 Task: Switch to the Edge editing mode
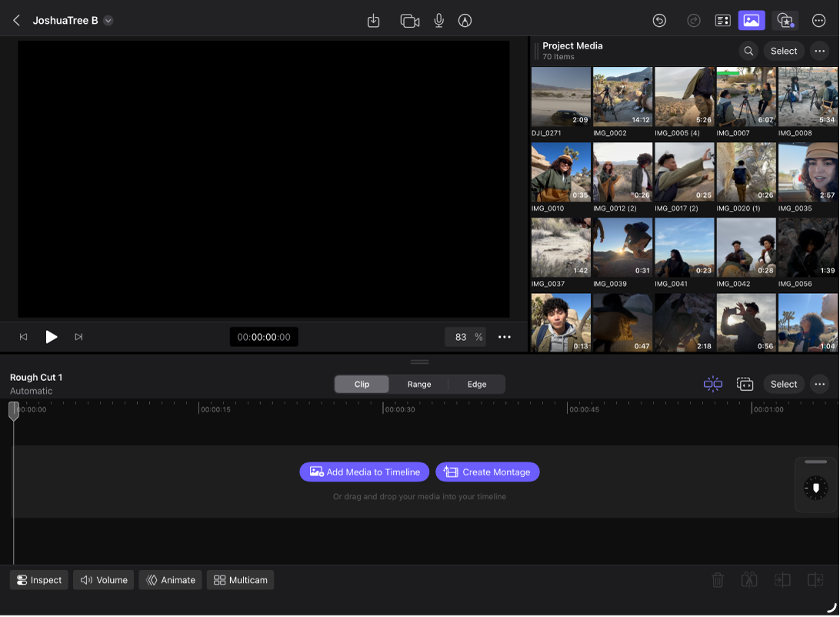(476, 384)
